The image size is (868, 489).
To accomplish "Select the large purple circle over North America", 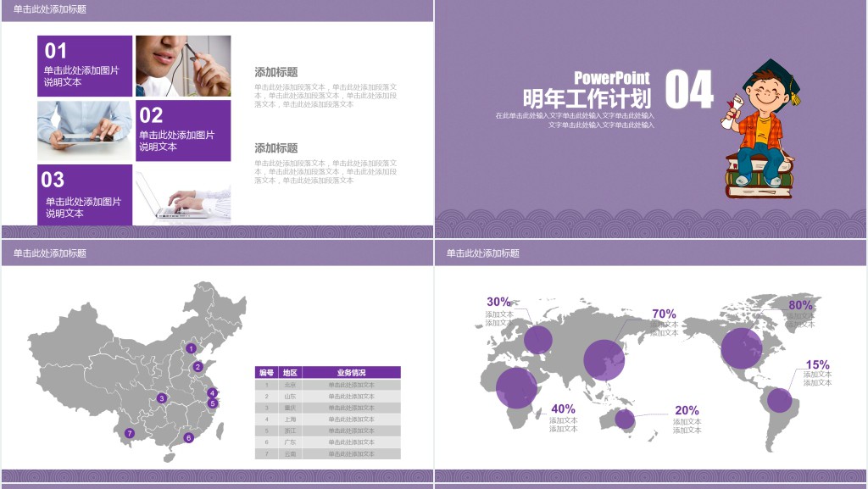I will [x=741, y=347].
